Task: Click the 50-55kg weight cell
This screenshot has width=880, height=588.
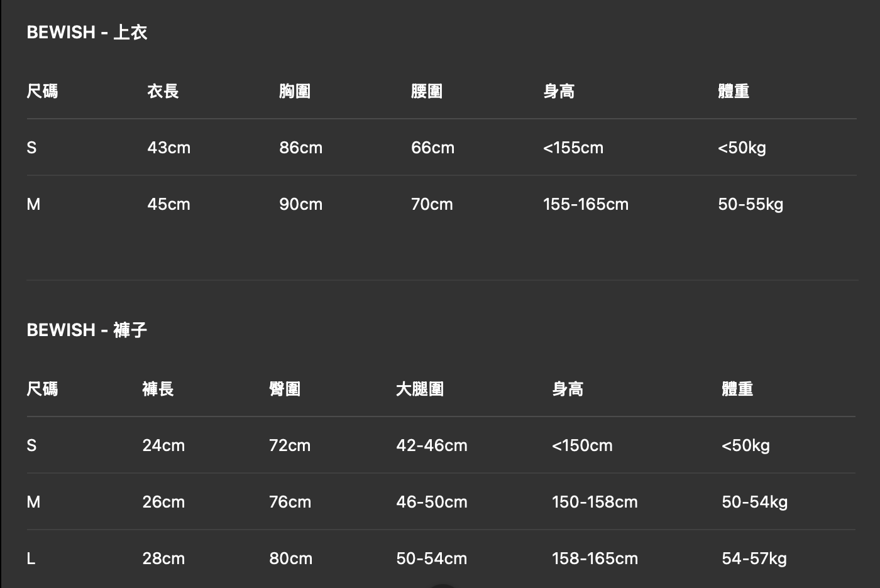Action: click(x=751, y=204)
